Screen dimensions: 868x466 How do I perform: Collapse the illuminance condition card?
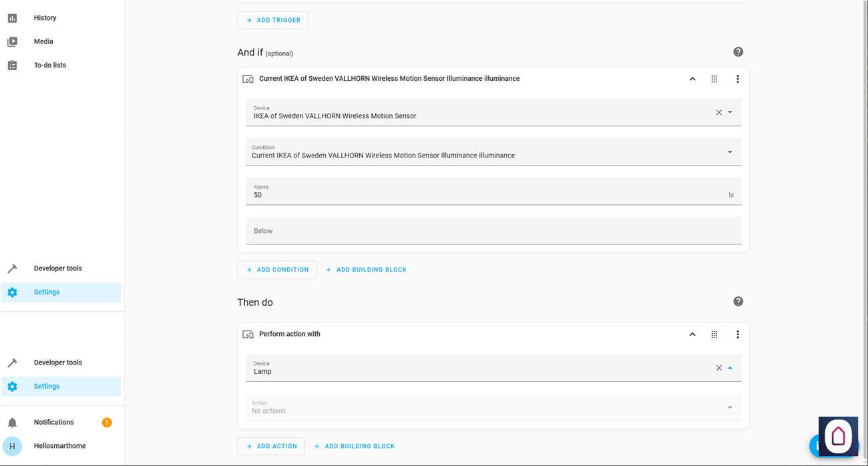(692, 79)
